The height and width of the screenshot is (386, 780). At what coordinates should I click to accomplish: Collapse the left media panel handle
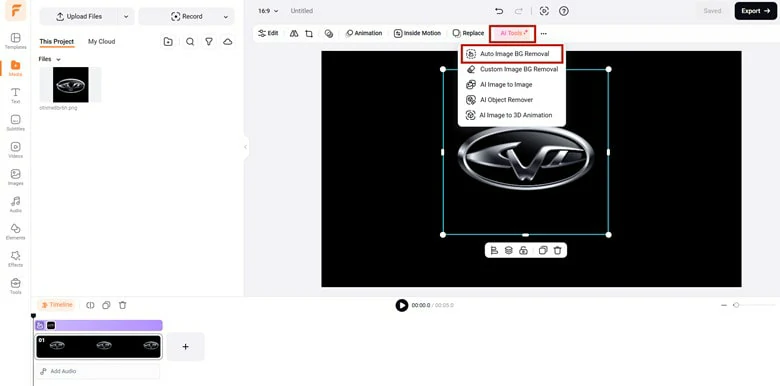pyautogui.click(x=245, y=147)
